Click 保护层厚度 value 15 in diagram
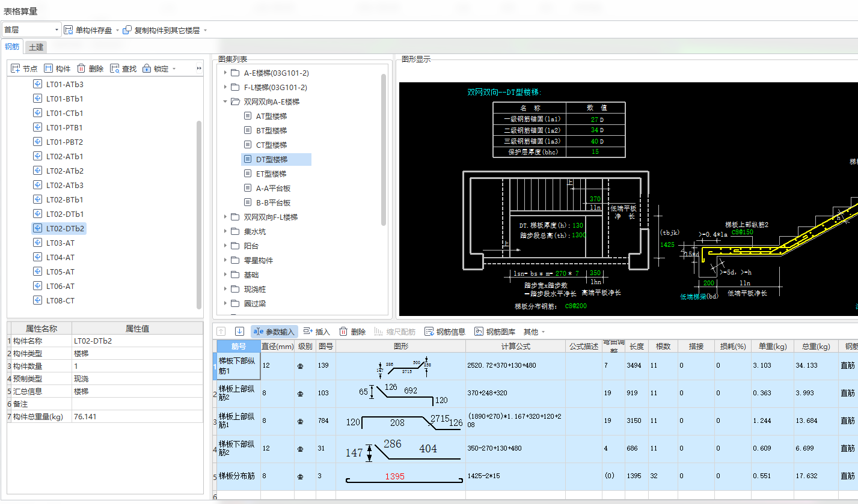The height and width of the screenshot is (504, 858). coord(595,152)
